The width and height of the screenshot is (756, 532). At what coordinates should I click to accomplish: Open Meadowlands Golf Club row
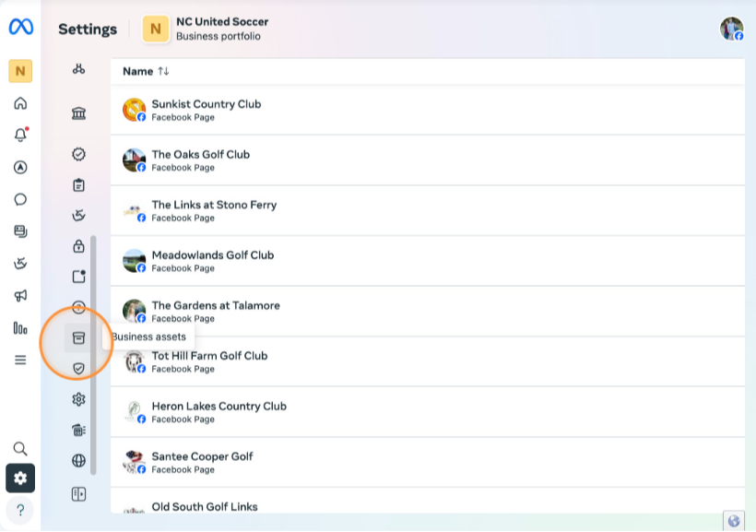pyautogui.click(x=212, y=255)
